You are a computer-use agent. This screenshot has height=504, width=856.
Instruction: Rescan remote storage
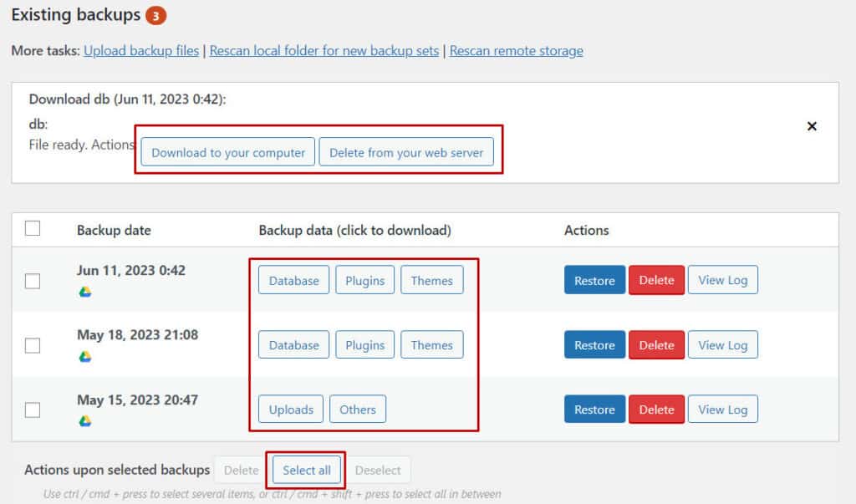[x=517, y=50]
